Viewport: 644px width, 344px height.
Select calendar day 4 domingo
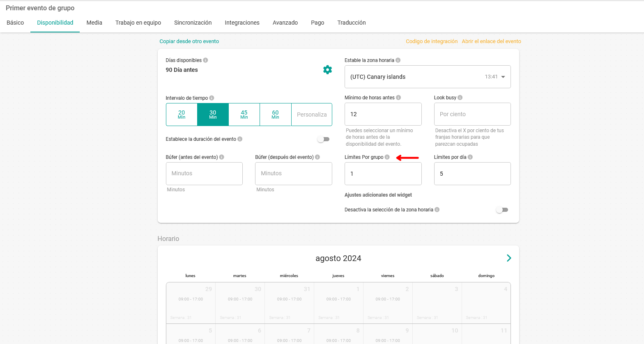(x=486, y=303)
